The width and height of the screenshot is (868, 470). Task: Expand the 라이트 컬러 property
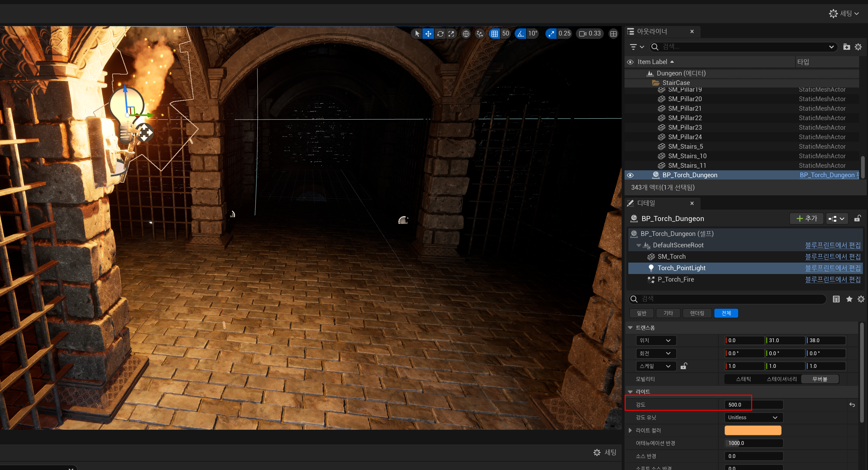(630, 430)
